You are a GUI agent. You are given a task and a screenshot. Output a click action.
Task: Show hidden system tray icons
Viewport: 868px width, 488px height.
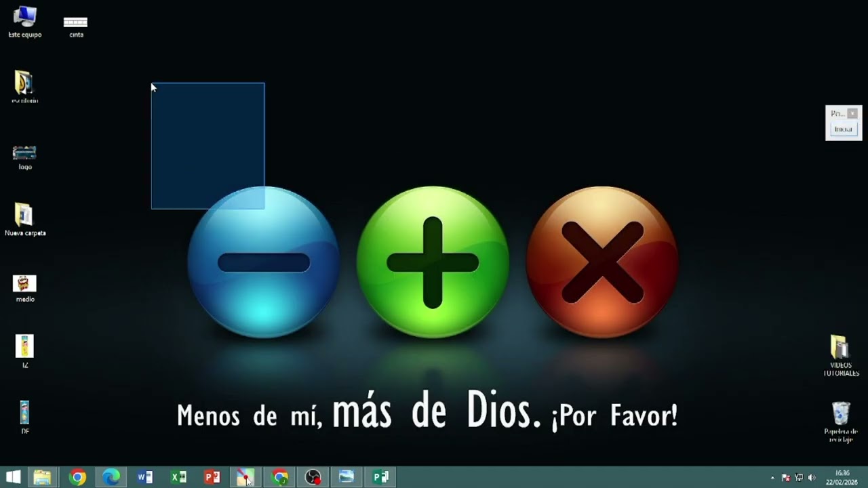[x=772, y=478]
